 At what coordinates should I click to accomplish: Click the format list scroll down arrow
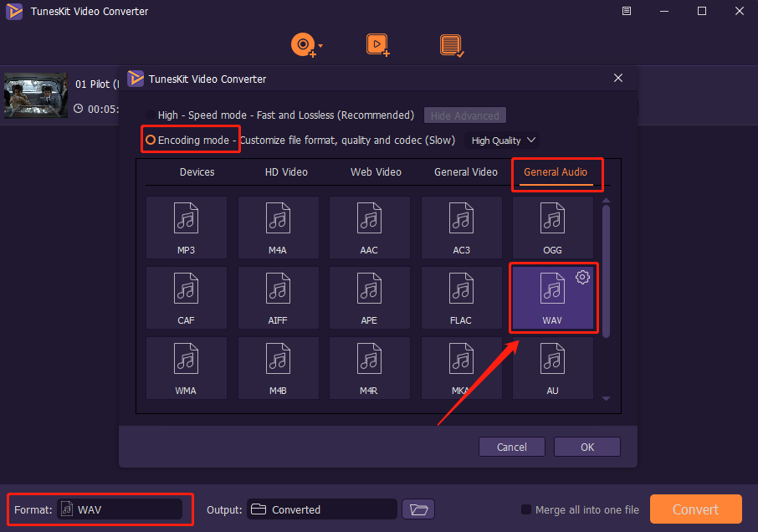click(607, 399)
